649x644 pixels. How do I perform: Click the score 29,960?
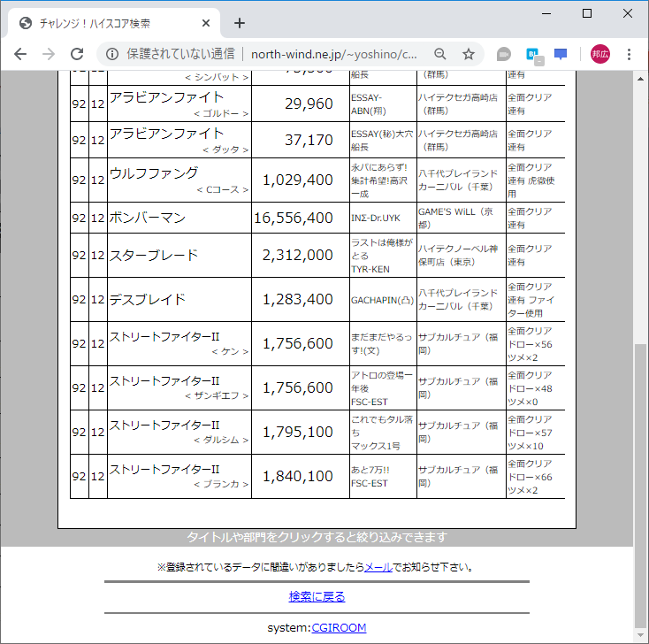pyautogui.click(x=309, y=104)
